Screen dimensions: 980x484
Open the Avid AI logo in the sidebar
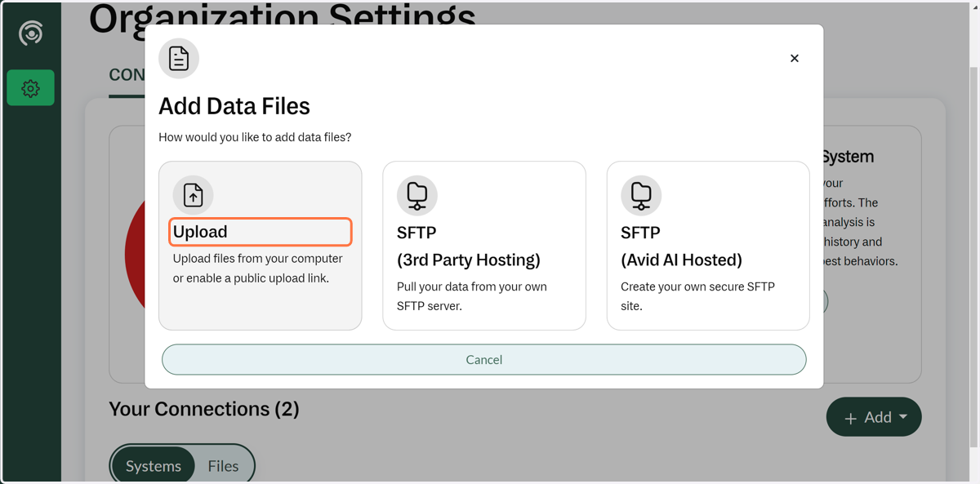coord(30,33)
